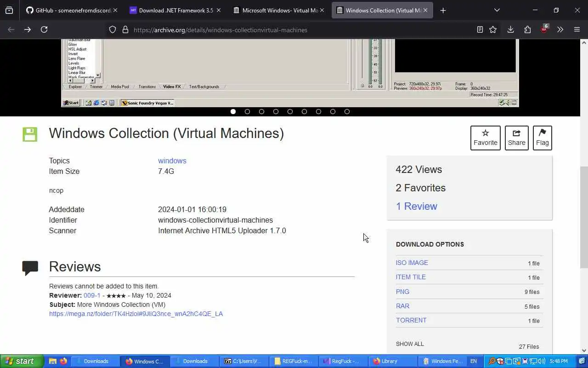
Task: Download the ISO IMAGE option
Action: click(412, 263)
